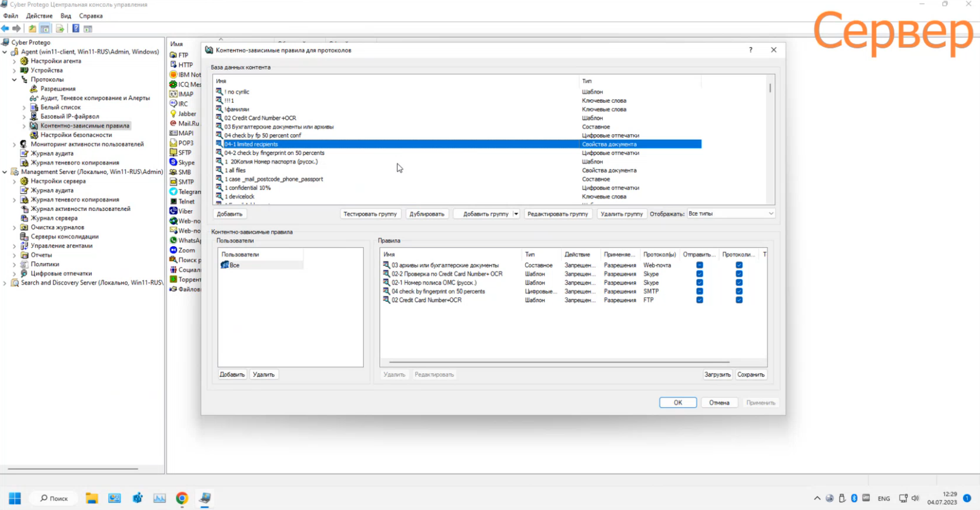Expand the Устройства tree node
Screen dimensions: 980x510
15,70
